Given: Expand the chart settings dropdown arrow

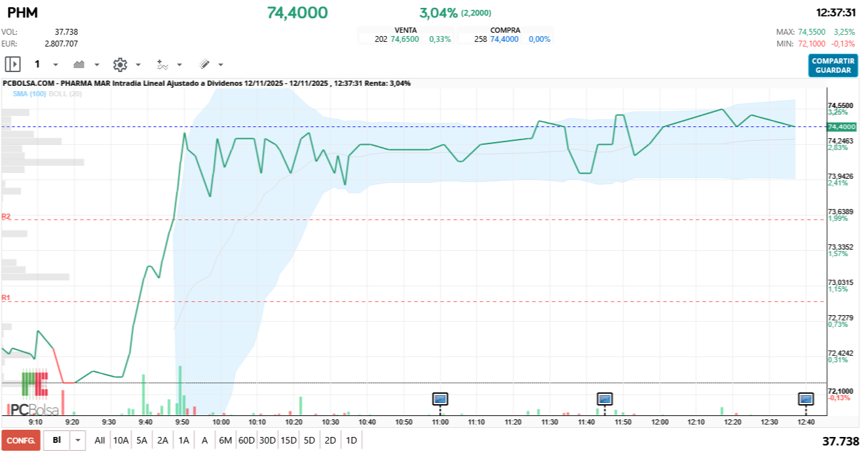Looking at the screenshot, I should tap(138, 65).
